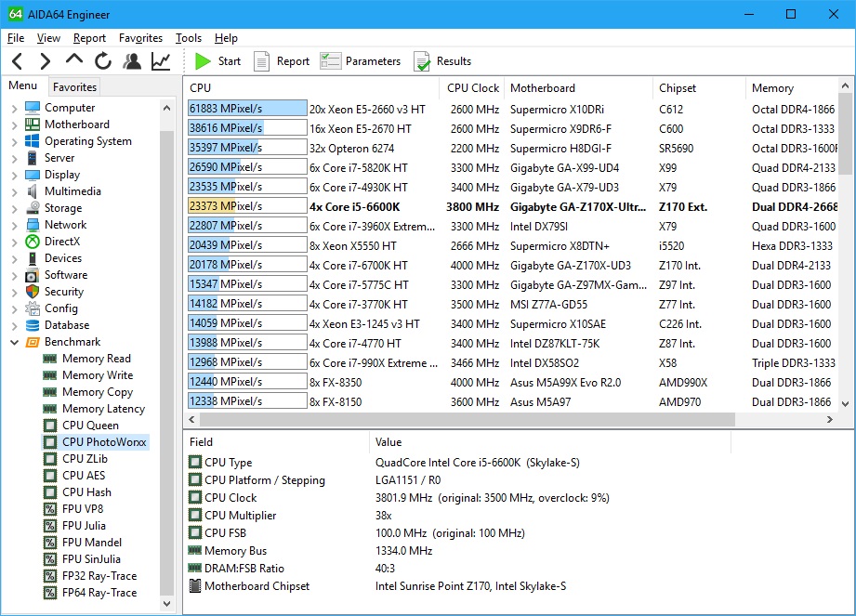Click the results list scroll down arrow
Screen dimensions: 856x616
click(x=845, y=404)
